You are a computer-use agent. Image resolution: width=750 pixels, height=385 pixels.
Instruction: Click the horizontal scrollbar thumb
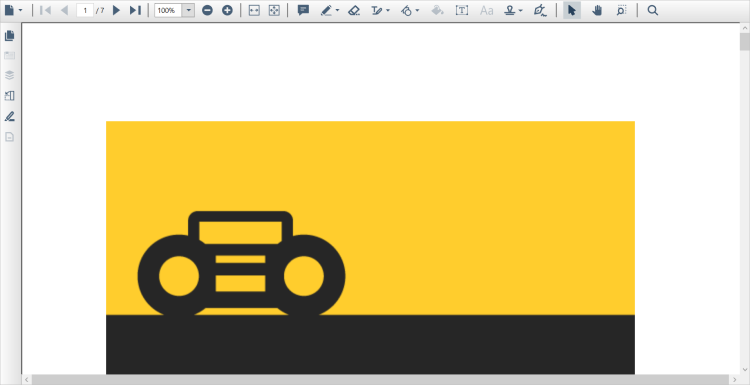pyautogui.click(x=380, y=380)
